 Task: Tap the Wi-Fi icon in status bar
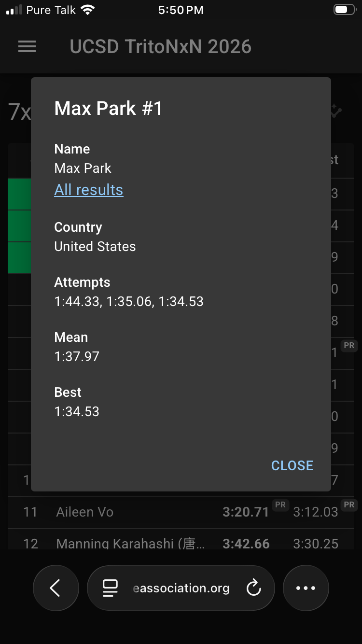(88, 10)
